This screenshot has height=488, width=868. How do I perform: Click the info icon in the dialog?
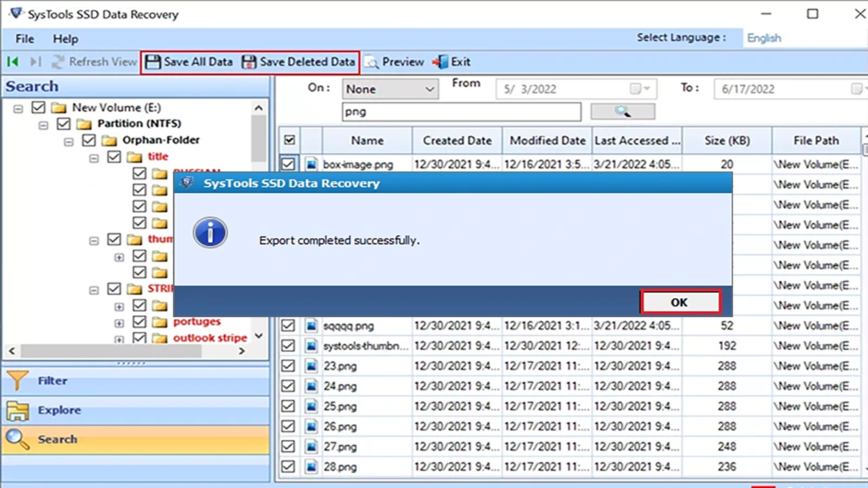tap(210, 233)
